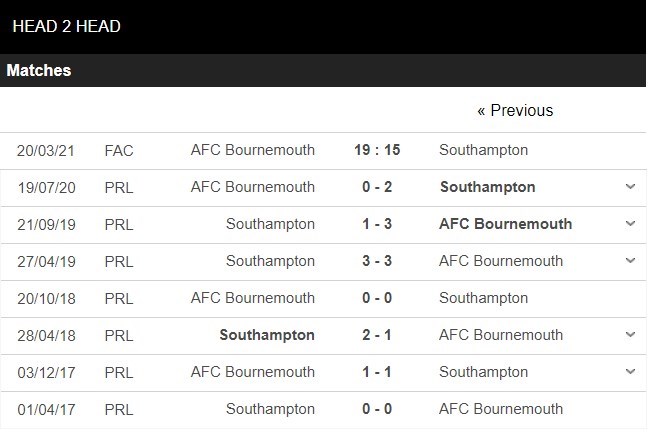The width and height of the screenshot is (649, 432).
Task: Expand the 21/09/19 match row chevron
Action: coord(630,224)
